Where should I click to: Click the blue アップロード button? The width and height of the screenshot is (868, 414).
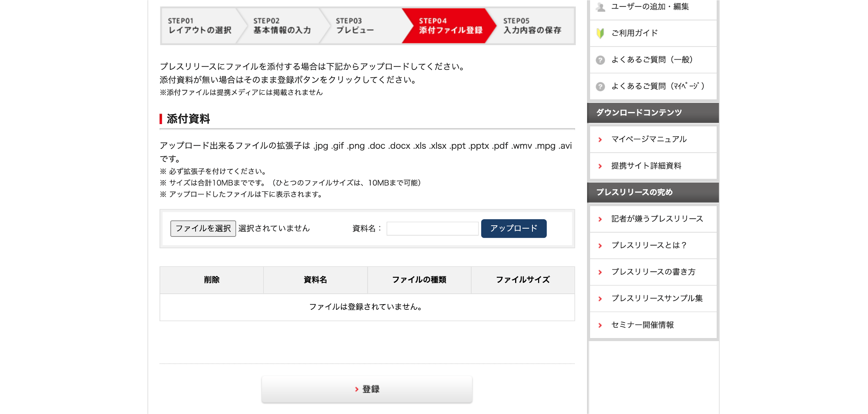(x=513, y=228)
